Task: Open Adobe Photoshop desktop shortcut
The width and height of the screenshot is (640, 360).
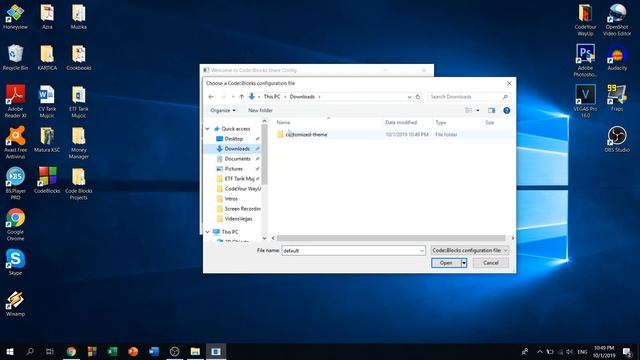Action: (585, 60)
